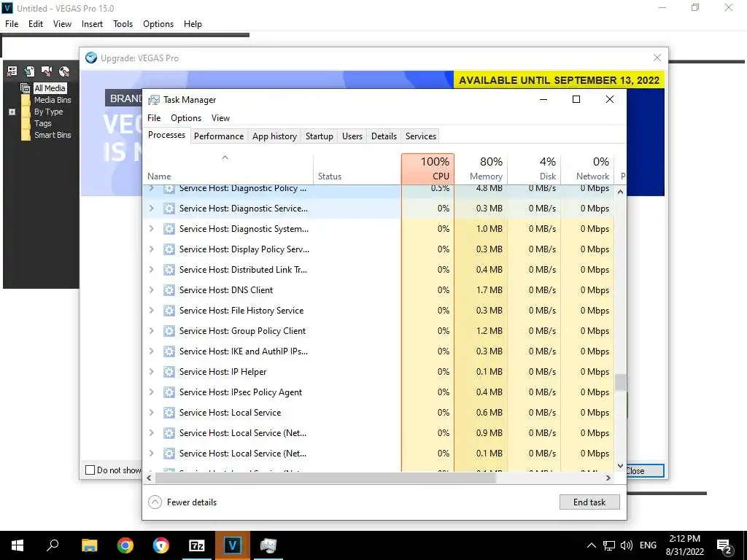The image size is (747, 560).
Task: Switch to VEGAS Pro taskbar button
Action: (x=232, y=545)
